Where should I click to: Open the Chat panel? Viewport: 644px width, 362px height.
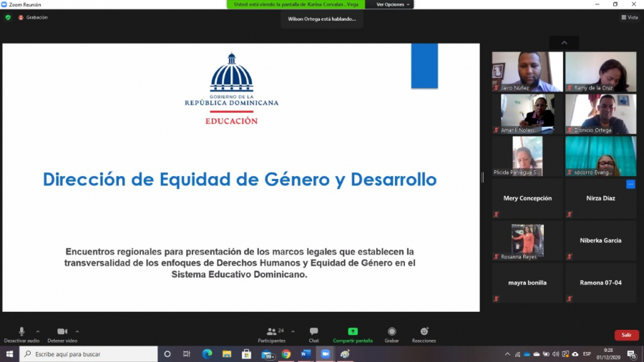tap(313, 334)
